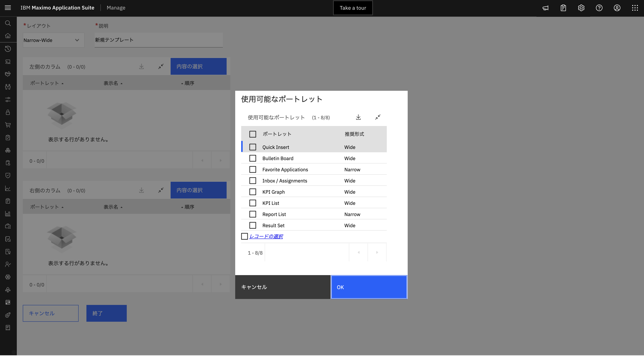
Task: Click the 説明 description input field
Action: click(x=158, y=40)
